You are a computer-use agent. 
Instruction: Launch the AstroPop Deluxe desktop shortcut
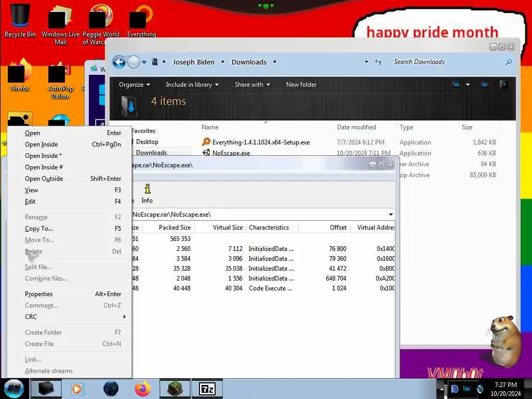coord(60,80)
